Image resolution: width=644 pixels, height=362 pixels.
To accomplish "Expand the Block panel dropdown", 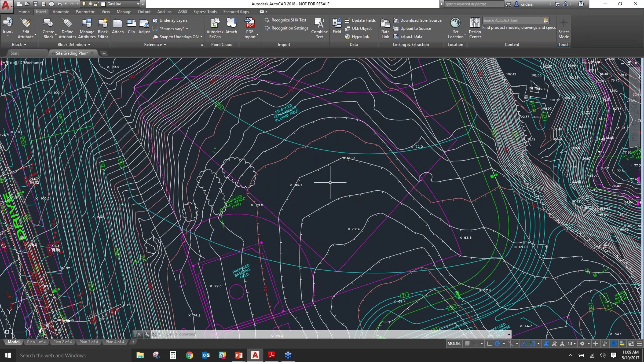I will (x=19, y=45).
